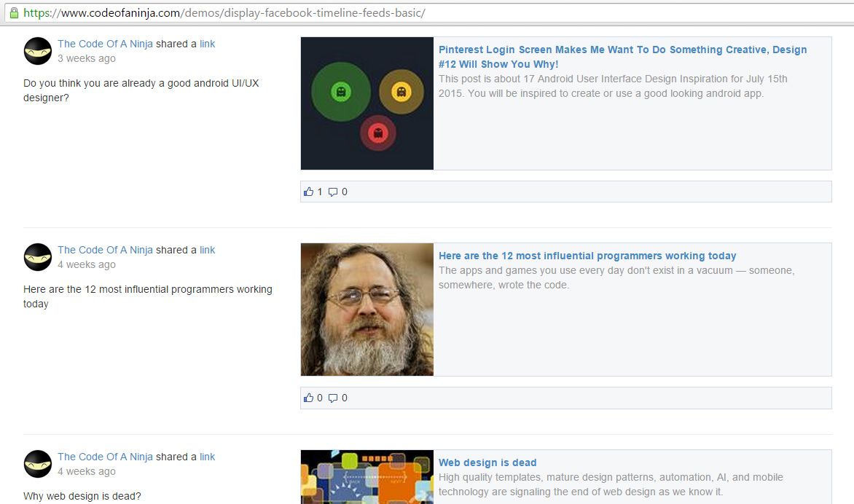Click the bearded programmer thumbnail photo

pos(367,309)
